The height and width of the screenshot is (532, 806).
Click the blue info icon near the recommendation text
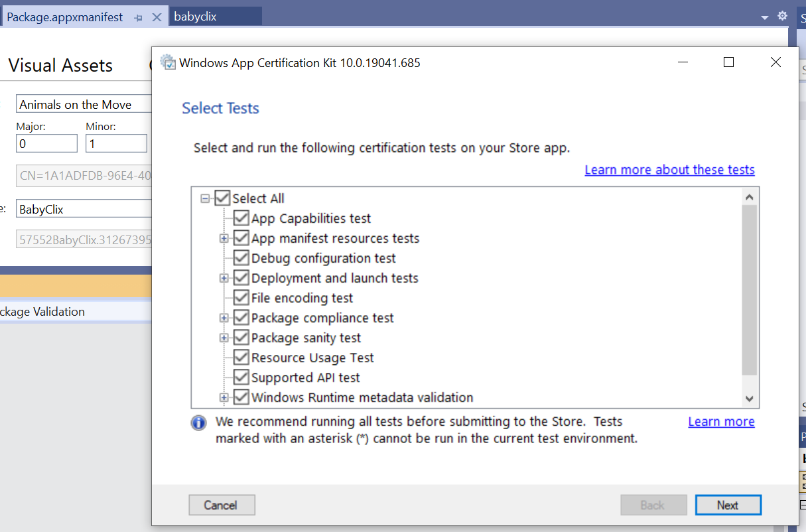(198, 423)
